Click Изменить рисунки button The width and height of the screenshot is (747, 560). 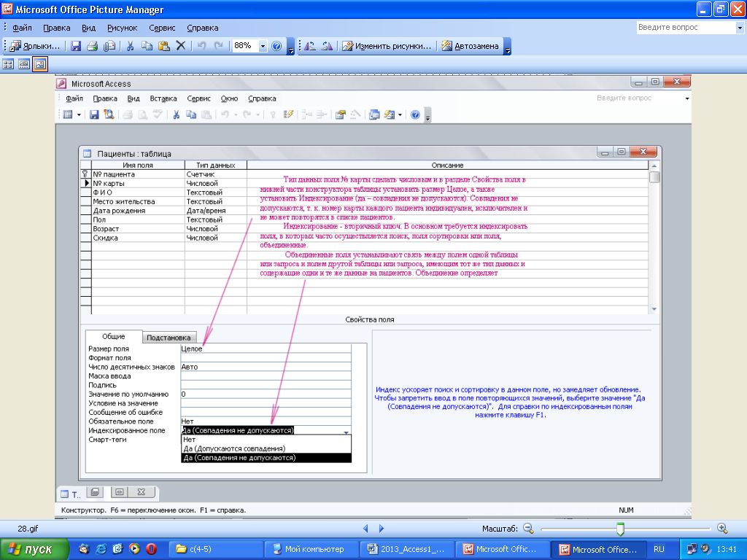pyautogui.click(x=387, y=46)
